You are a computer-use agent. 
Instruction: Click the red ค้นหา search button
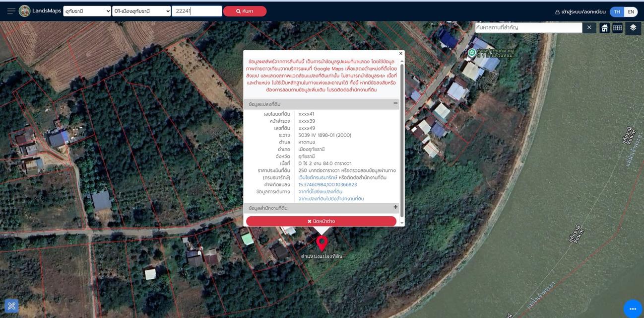point(245,11)
